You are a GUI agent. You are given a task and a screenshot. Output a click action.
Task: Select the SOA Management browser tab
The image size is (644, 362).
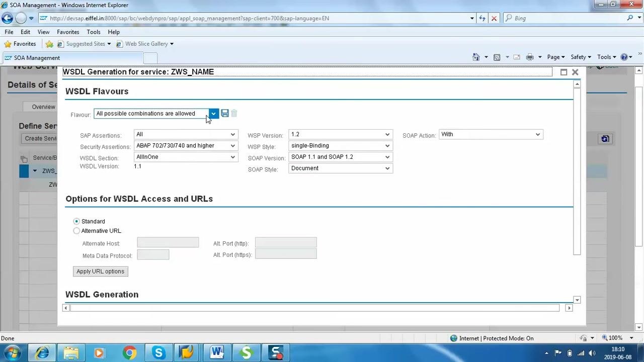[73, 58]
